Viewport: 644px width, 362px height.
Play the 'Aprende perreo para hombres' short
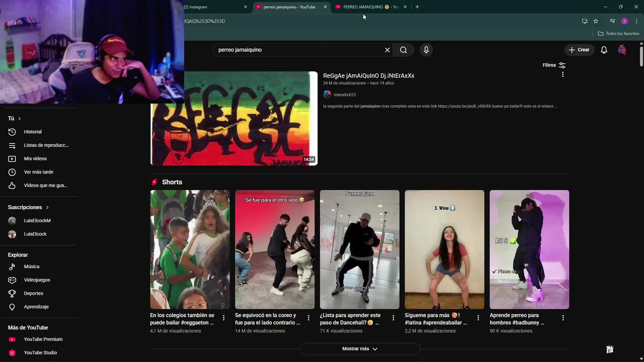pyautogui.click(x=529, y=249)
